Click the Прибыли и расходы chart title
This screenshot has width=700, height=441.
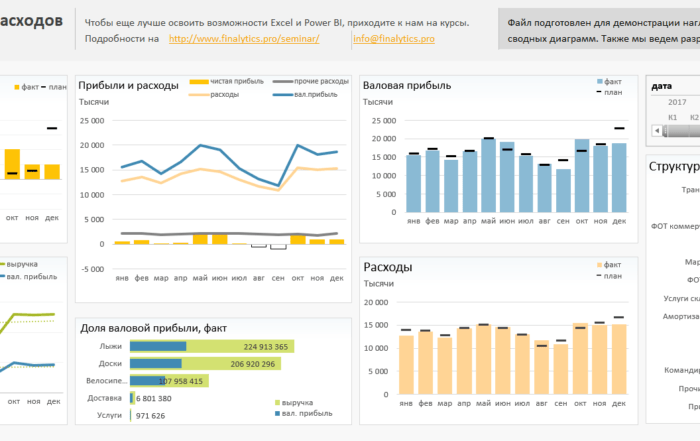pyautogui.click(x=129, y=85)
